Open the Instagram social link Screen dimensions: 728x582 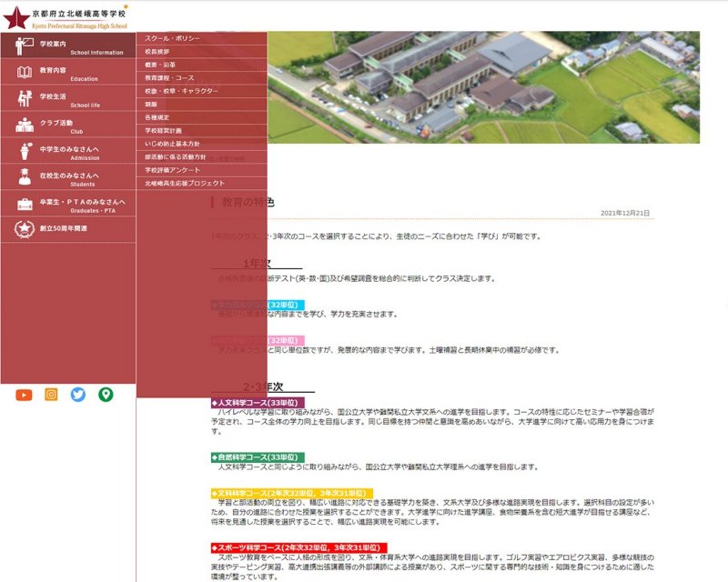pyautogui.click(x=51, y=395)
